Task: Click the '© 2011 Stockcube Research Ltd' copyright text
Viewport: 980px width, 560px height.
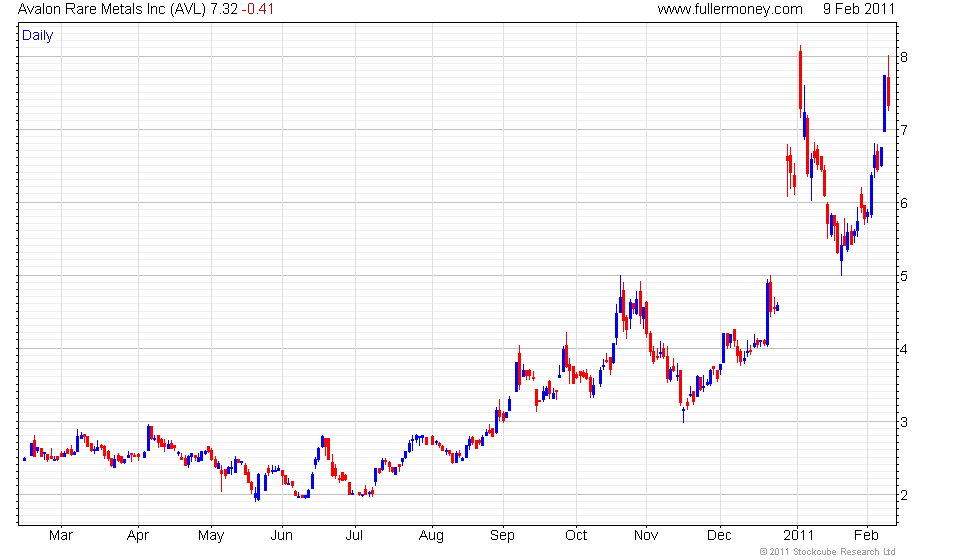Action: click(x=828, y=552)
